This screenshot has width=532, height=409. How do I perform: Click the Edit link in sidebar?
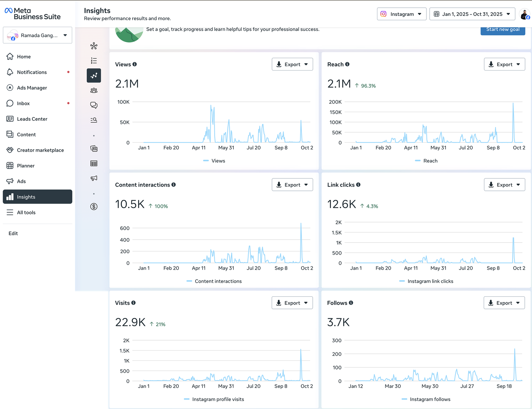point(13,233)
